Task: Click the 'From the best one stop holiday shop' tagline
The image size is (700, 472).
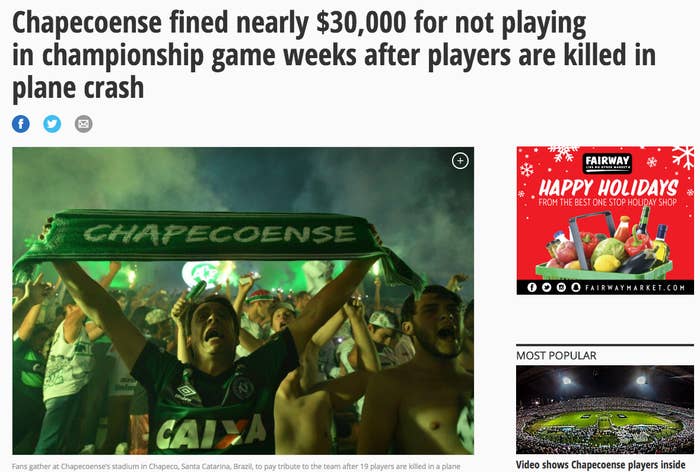Action: tap(607, 202)
